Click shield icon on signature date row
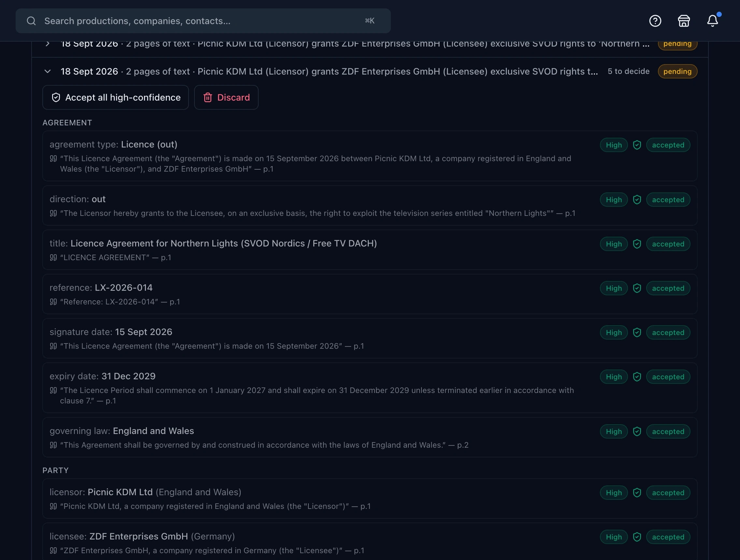 637,332
